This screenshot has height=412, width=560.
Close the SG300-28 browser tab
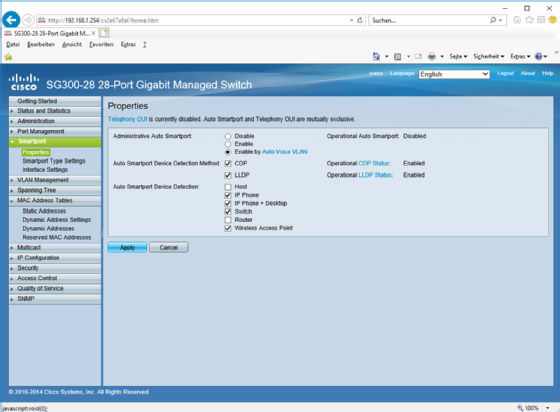coord(93,33)
